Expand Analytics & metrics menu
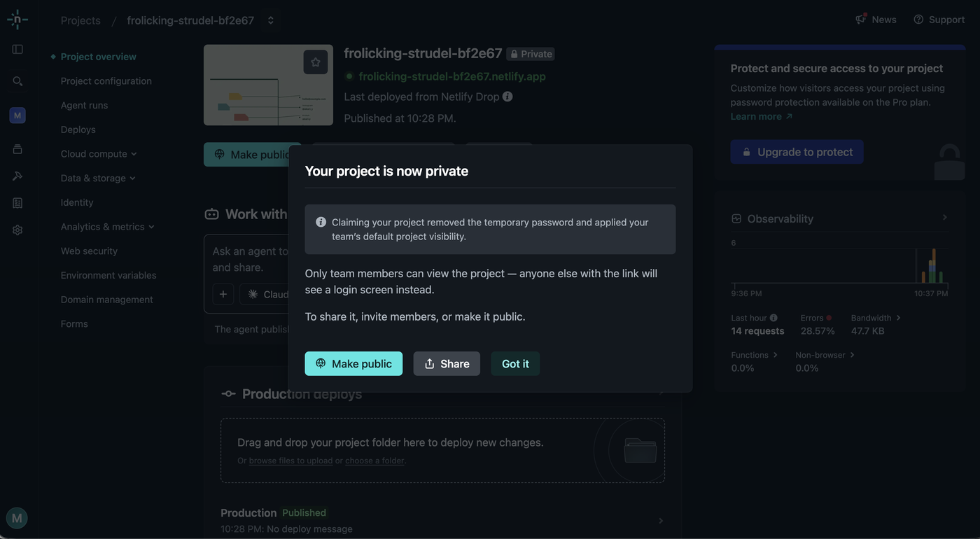The height and width of the screenshot is (539, 980). [x=108, y=227]
